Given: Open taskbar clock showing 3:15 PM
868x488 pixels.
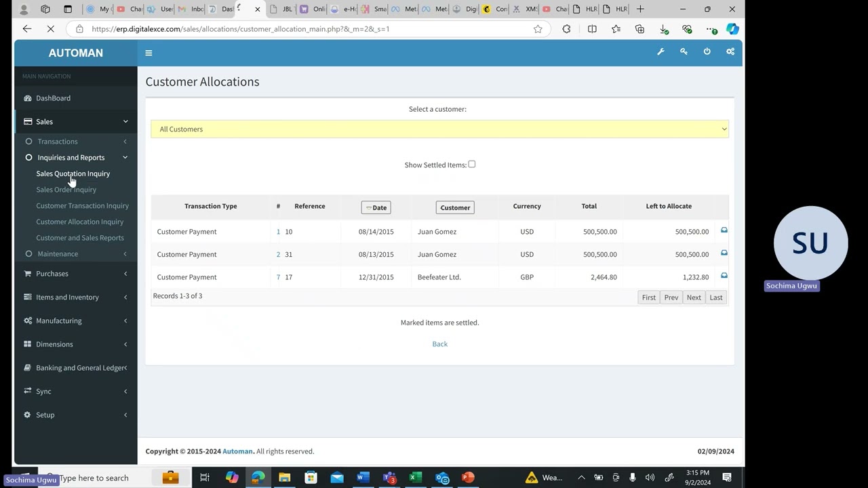Looking at the screenshot, I should 697,477.
